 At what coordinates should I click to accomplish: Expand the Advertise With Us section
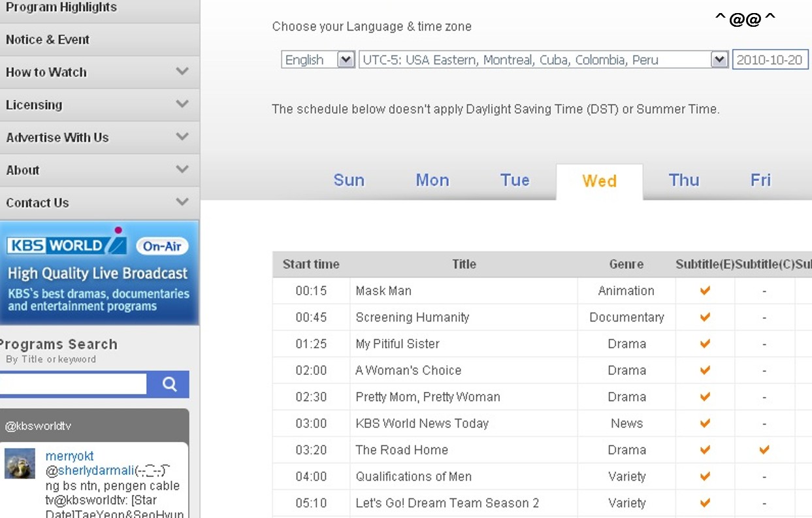tap(182, 137)
